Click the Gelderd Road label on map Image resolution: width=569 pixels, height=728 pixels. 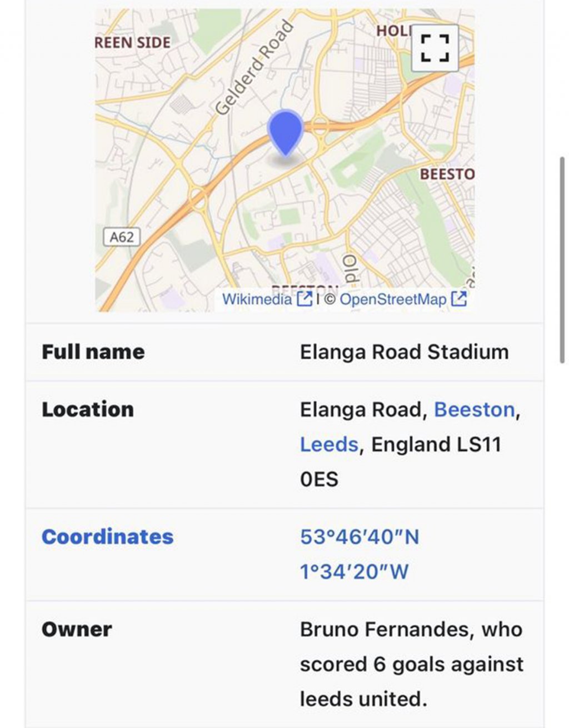(254, 68)
